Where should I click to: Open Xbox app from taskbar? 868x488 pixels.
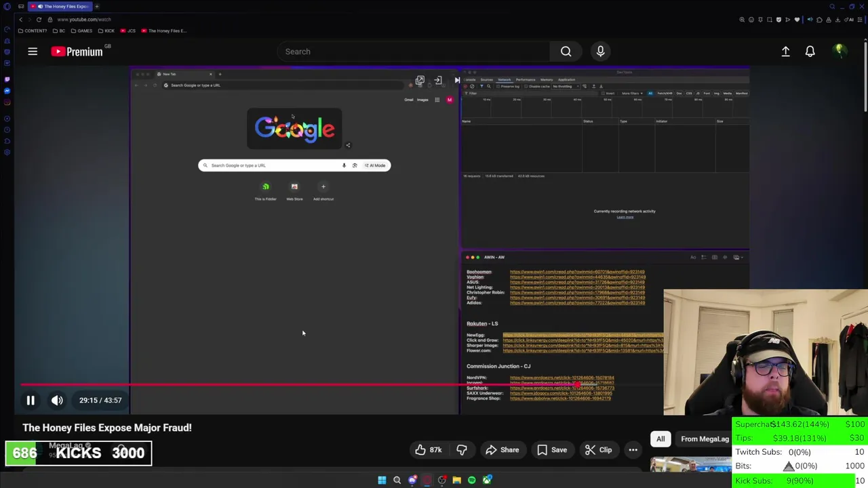click(x=487, y=481)
